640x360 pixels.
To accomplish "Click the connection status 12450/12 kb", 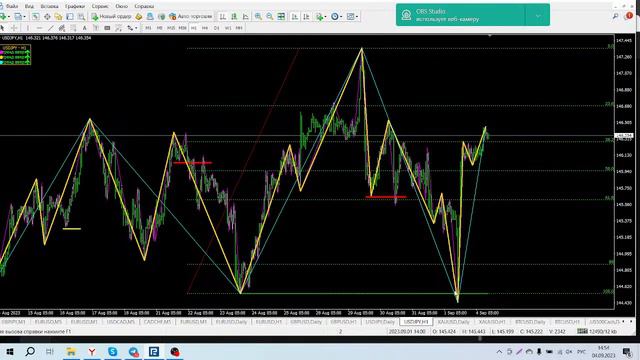I will point(597,331).
